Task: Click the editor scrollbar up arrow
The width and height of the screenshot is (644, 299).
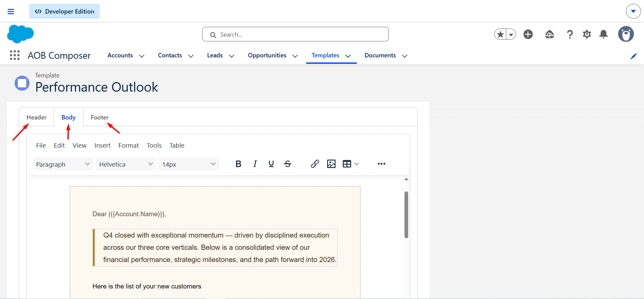Action: pyautogui.click(x=406, y=179)
